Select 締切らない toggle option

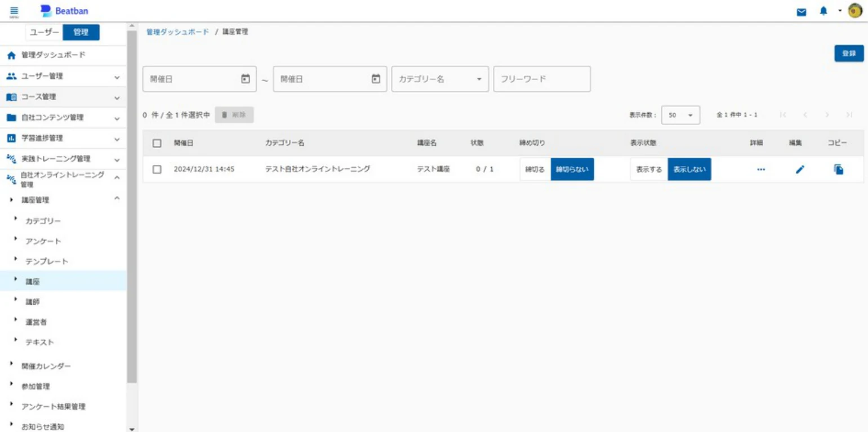pos(572,170)
